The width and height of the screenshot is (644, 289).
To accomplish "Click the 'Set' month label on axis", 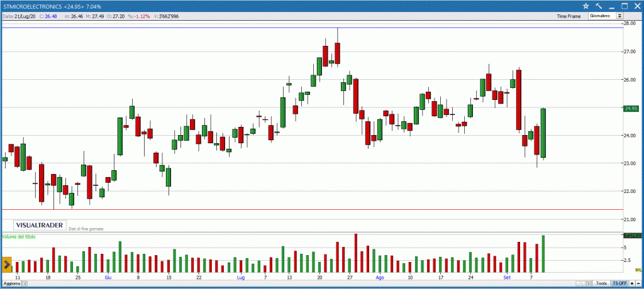I will pos(506,278).
